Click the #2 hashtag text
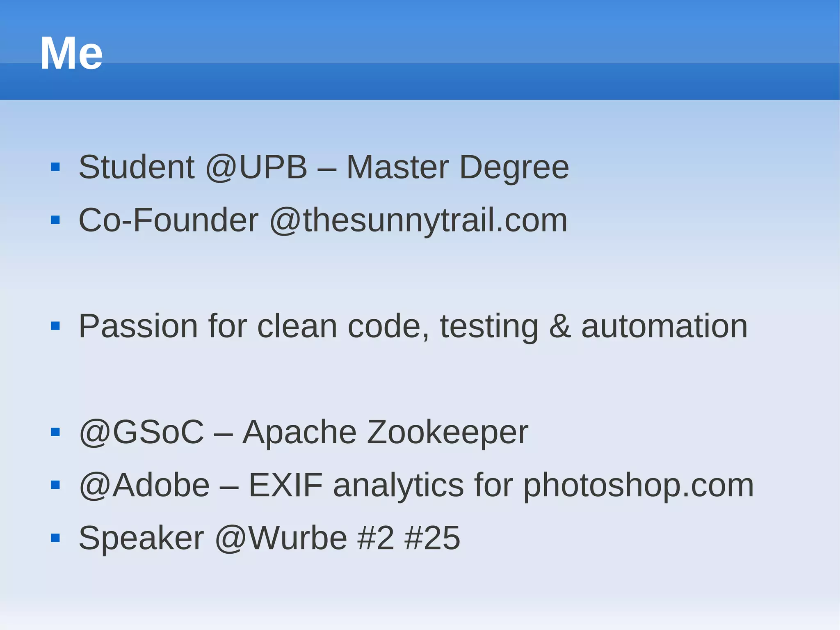Viewport: 840px width, 630px height. tap(376, 538)
